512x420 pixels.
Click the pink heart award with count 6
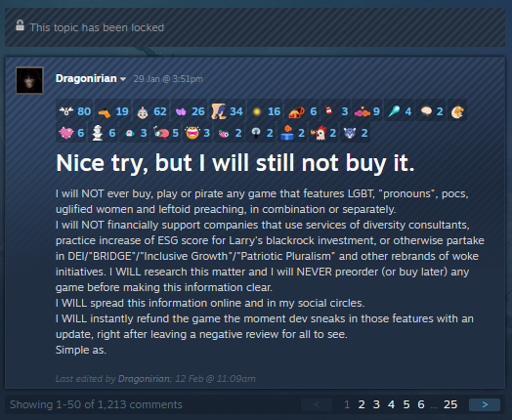pos(71,133)
